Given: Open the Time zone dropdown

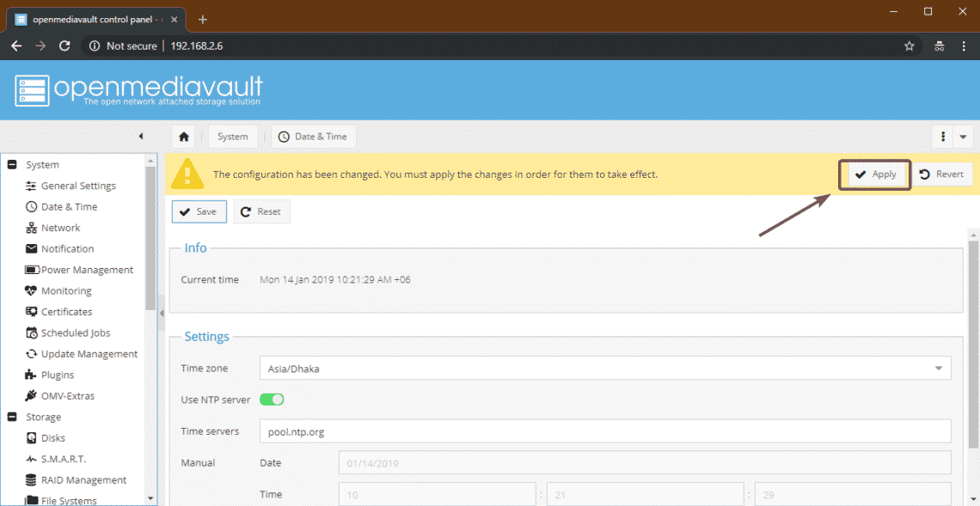Looking at the screenshot, I should tap(938, 368).
